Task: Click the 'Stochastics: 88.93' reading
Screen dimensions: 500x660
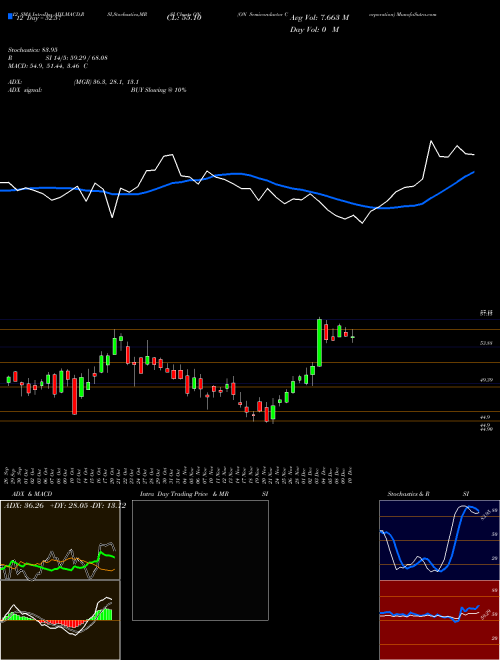Action: pos(33,50)
